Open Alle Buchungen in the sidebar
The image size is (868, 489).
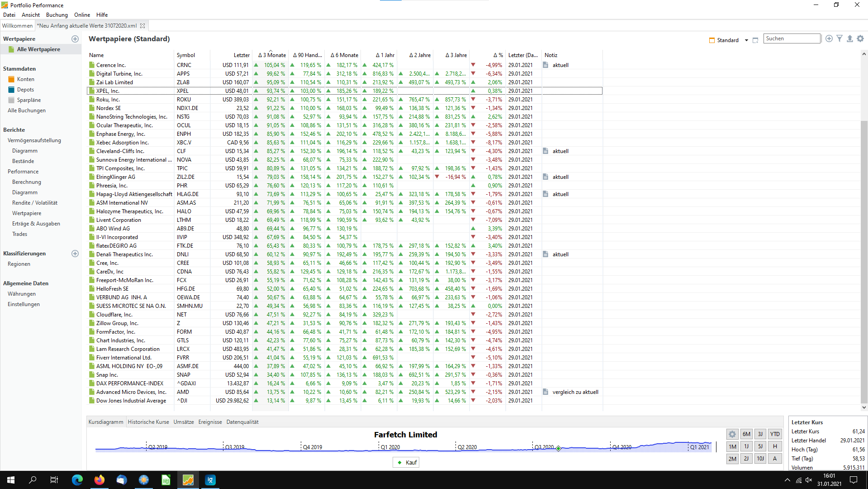point(27,110)
